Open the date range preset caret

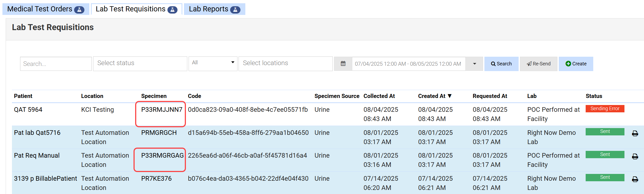[474, 64]
